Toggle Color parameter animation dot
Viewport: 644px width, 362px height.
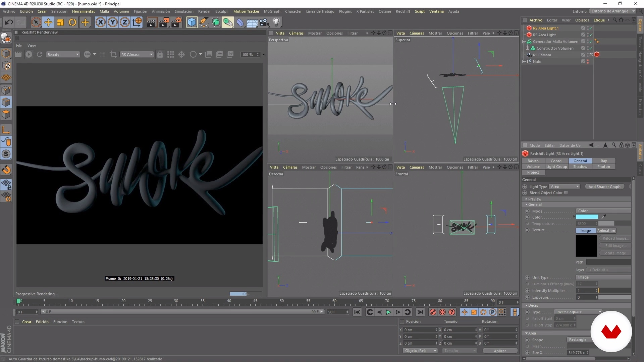528,217
